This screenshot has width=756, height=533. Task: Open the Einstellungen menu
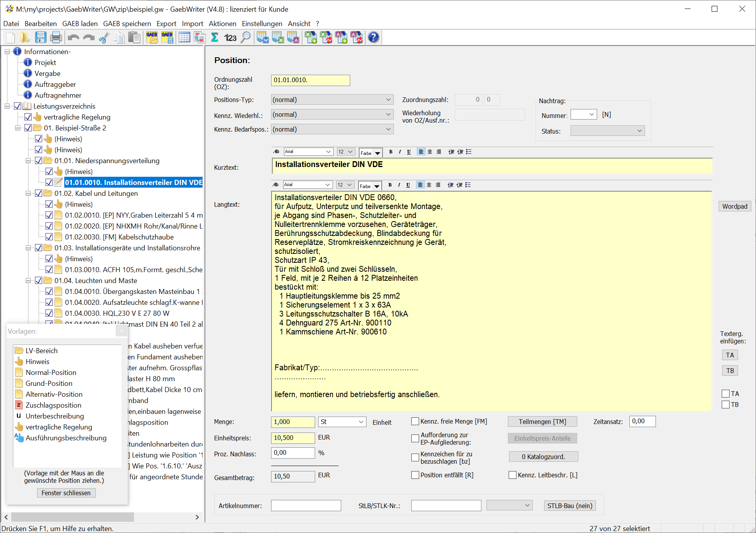click(x=262, y=24)
